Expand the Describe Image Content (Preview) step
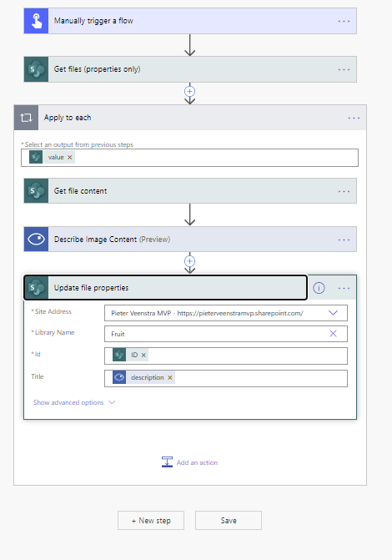 (190, 239)
